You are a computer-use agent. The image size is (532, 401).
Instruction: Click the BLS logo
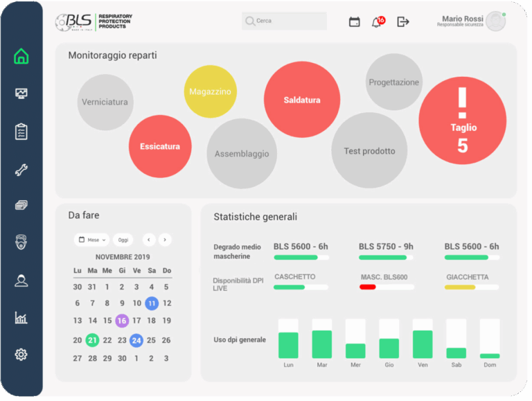(94, 21)
